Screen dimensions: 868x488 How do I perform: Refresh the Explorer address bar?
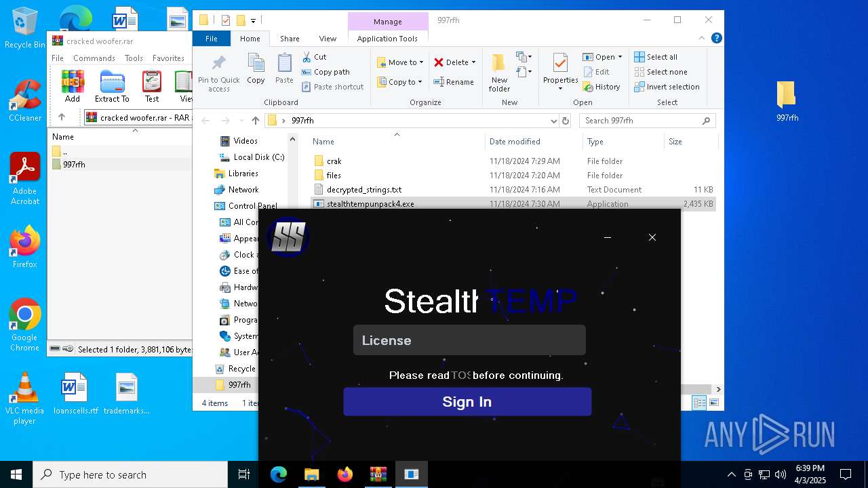point(566,121)
